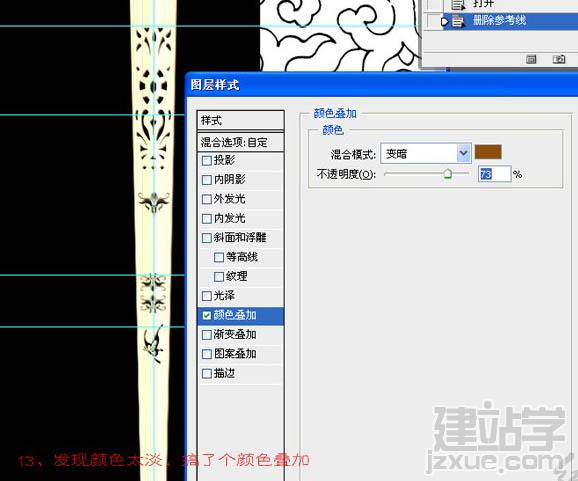Tick the 等高线 contour checkbox
578x481 pixels.
219,257
